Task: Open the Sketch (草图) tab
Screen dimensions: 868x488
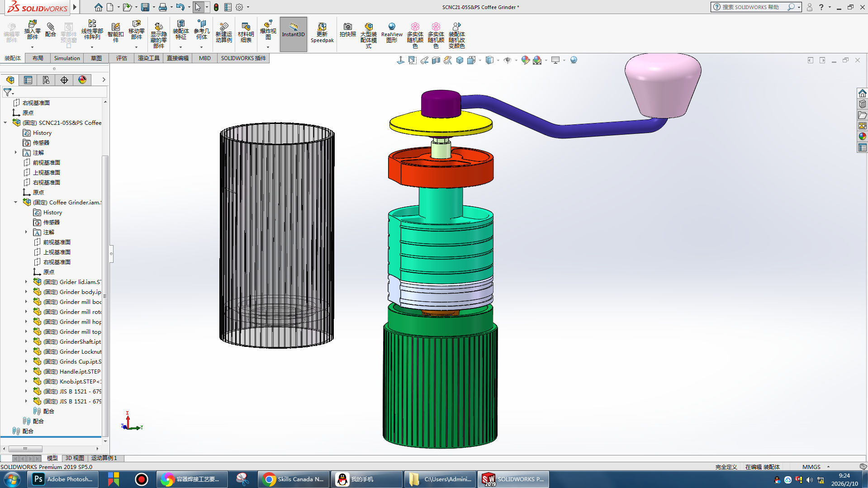Action: click(96, 58)
